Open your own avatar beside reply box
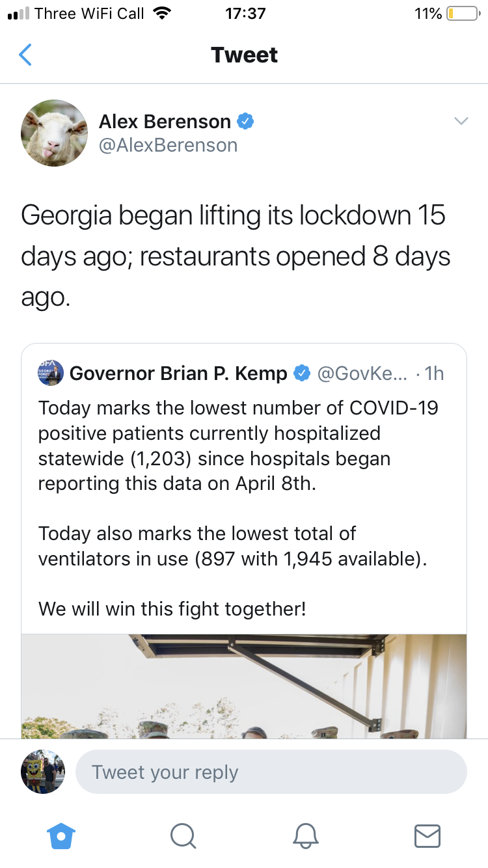488x868 pixels. coord(43,772)
